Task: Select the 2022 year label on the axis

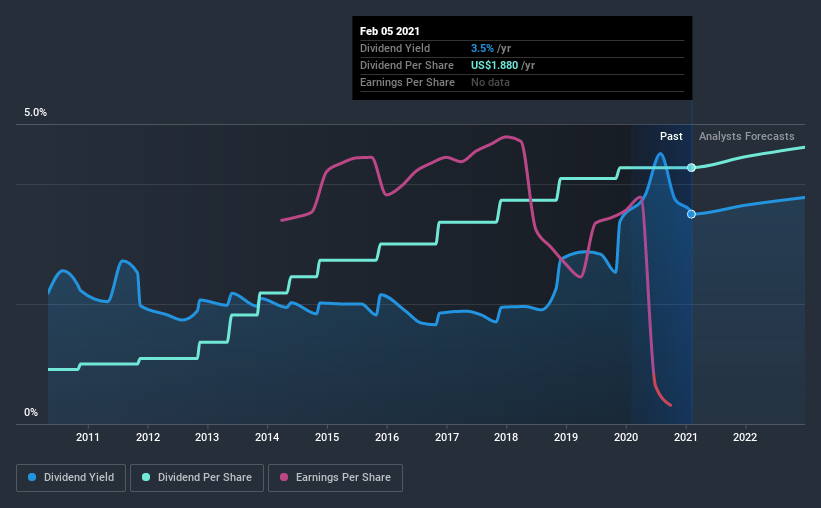Action: click(x=745, y=437)
